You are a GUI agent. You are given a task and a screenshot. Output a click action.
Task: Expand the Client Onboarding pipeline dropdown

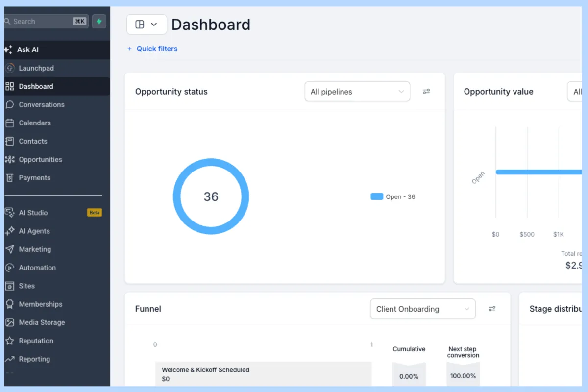pos(423,309)
